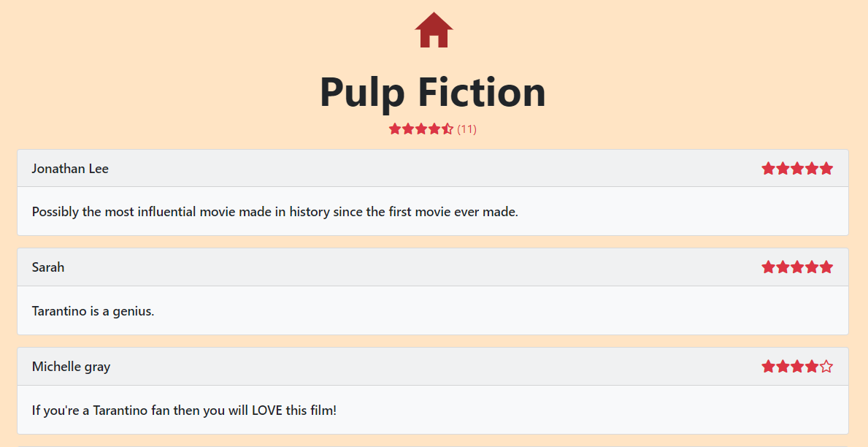Click the star rating group on Michelle gray's card
The height and width of the screenshot is (447, 868).
797,366
